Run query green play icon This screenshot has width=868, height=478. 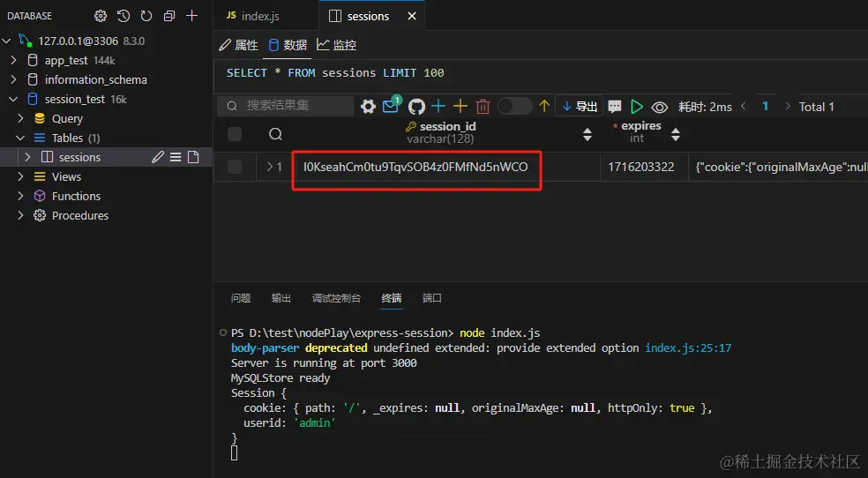637,106
